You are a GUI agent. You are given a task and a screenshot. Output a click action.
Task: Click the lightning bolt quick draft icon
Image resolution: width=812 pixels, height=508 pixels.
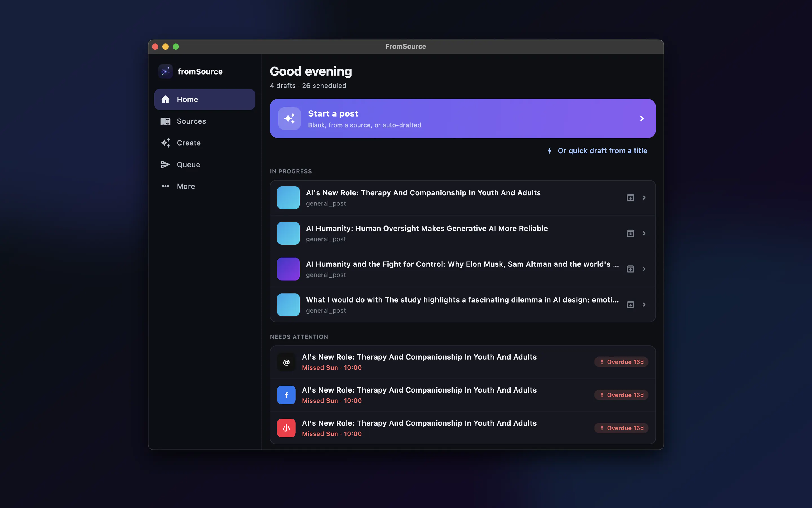[550, 150]
